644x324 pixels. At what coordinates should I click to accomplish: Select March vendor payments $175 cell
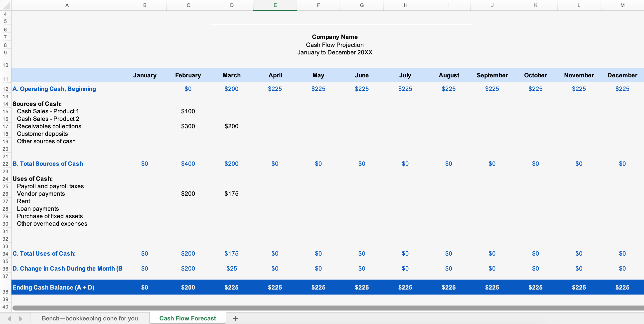231,193
